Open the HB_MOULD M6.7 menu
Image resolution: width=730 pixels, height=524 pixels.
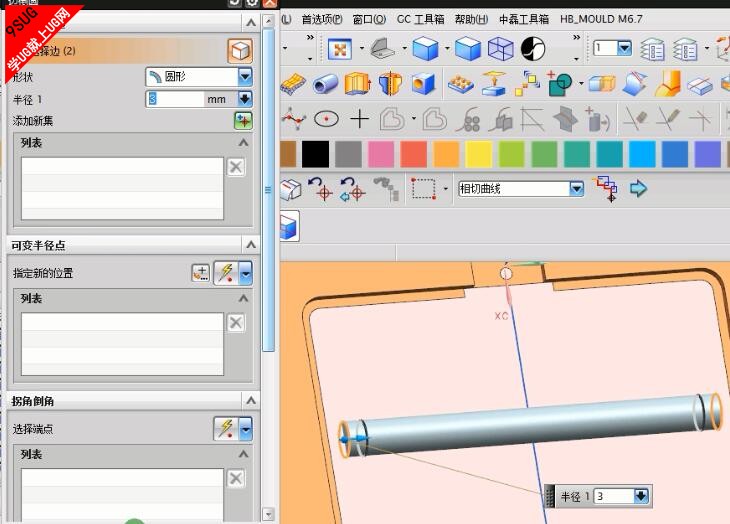click(x=601, y=19)
